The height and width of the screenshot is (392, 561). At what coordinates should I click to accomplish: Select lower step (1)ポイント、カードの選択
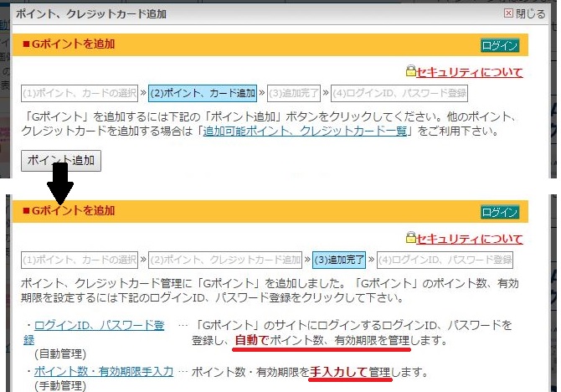[x=80, y=260]
